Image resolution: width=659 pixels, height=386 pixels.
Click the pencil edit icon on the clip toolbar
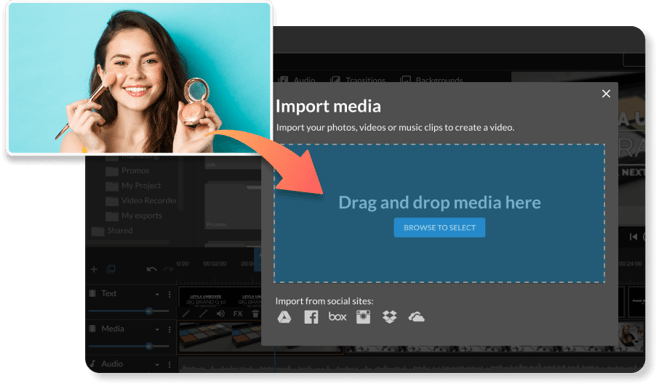pos(186,314)
